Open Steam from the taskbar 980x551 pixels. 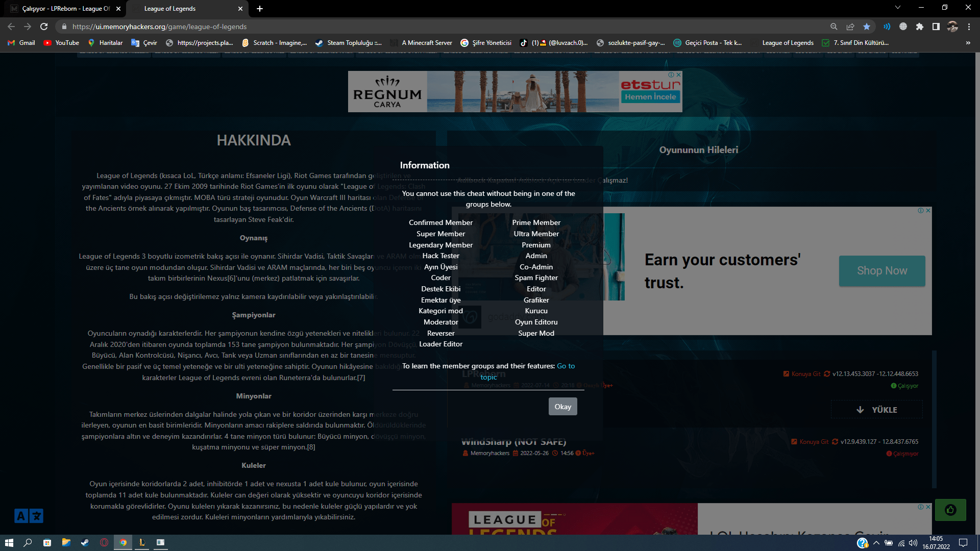85,543
